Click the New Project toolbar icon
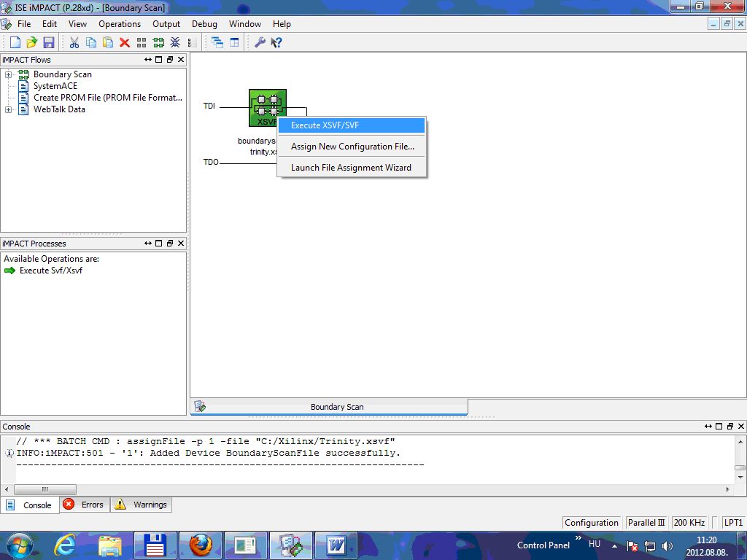Viewport: 747px width, 560px height. [x=15, y=43]
